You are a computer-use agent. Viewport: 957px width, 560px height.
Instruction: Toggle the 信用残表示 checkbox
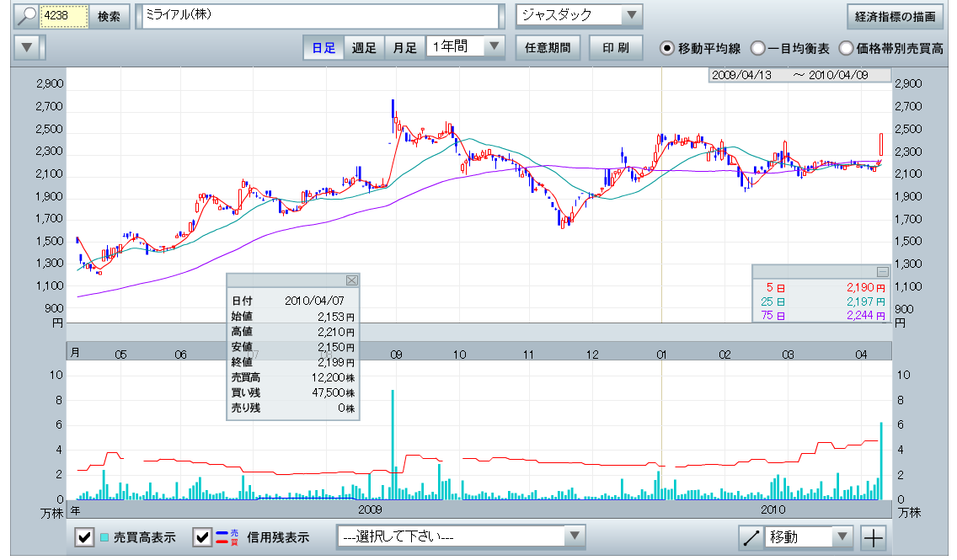(202, 537)
